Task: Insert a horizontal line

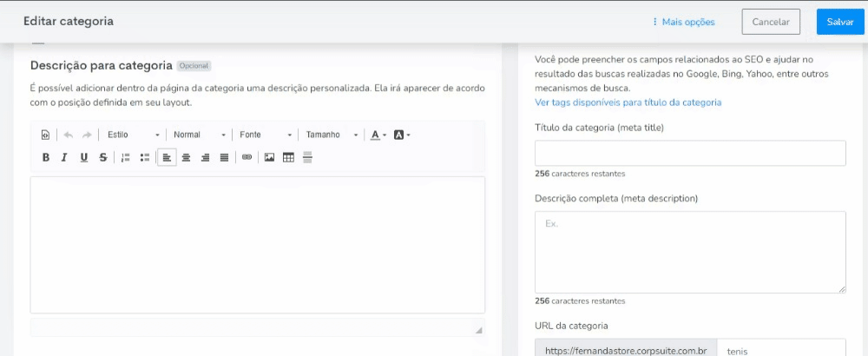Action: point(308,158)
